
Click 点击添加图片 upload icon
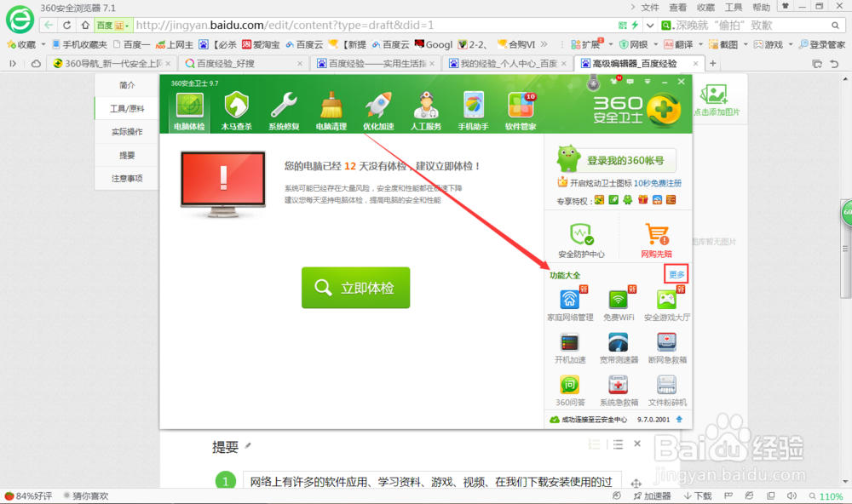(717, 100)
